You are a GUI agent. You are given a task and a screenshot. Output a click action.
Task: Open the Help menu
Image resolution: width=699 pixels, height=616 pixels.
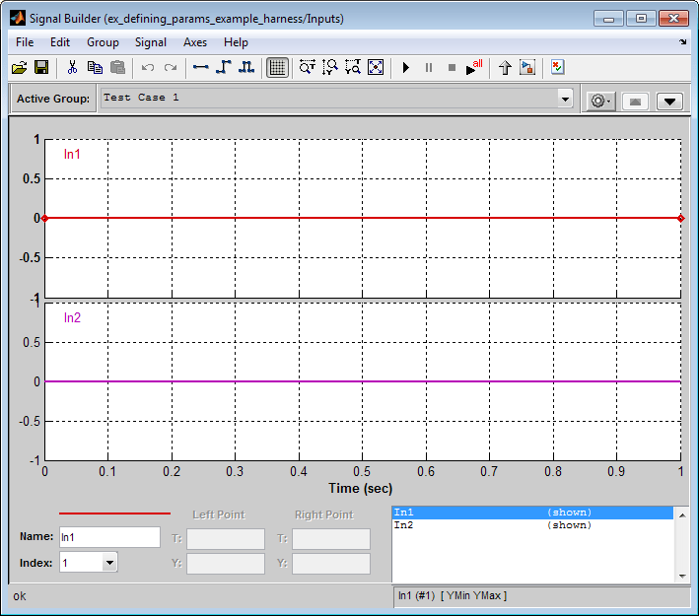pyautogui.click(x=236, y=42)
